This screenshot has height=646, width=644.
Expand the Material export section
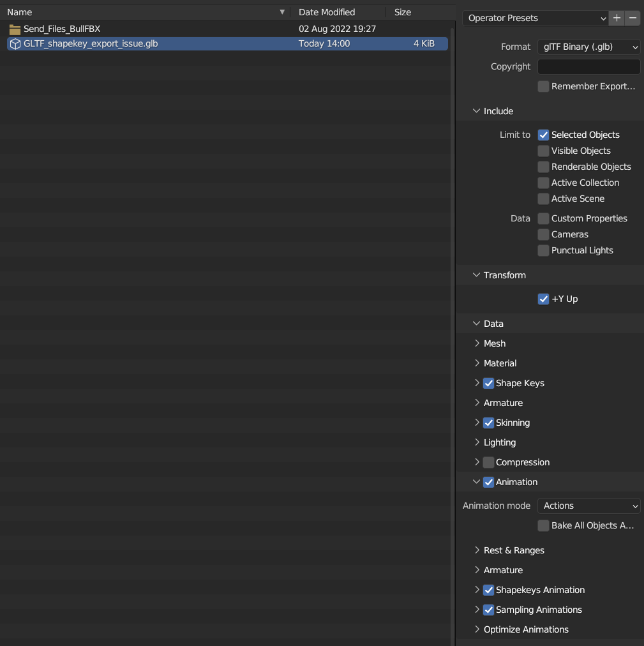coord(477,363)
